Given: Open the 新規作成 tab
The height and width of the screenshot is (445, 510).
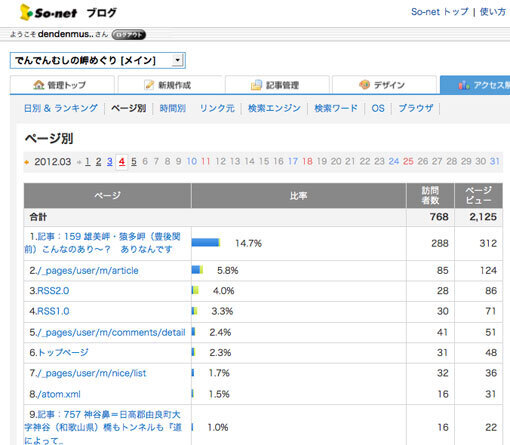Looking at the screenshot, I should coord(170,85).
